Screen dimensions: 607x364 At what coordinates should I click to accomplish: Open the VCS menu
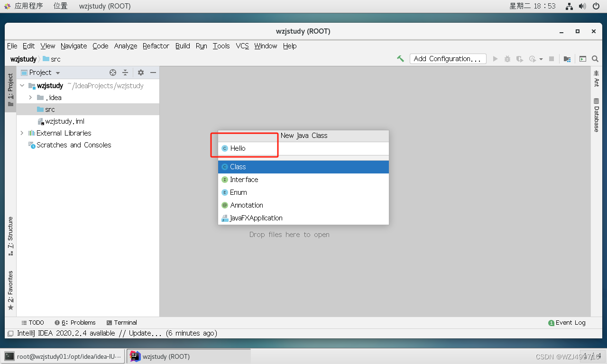pyautogui.click(x=242, y=46)
